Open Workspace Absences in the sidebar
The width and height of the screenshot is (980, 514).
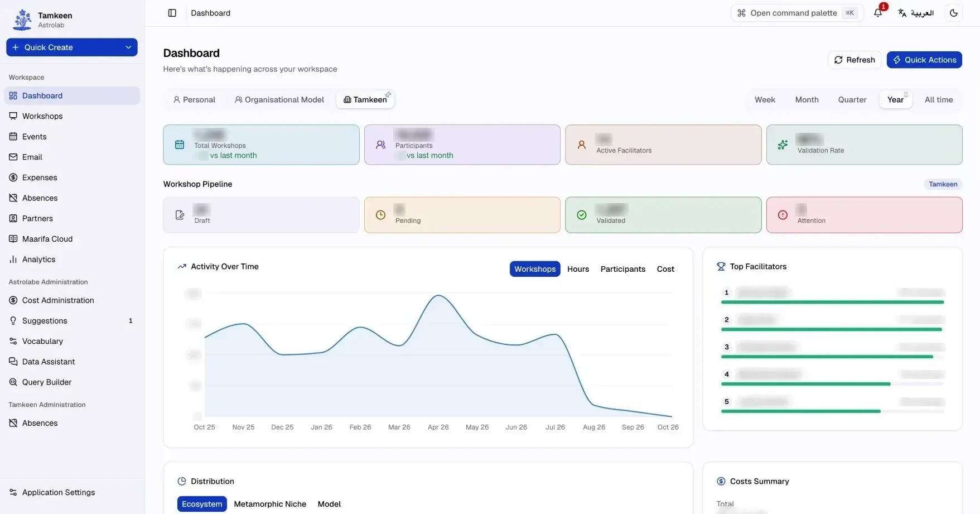(72, 198)
